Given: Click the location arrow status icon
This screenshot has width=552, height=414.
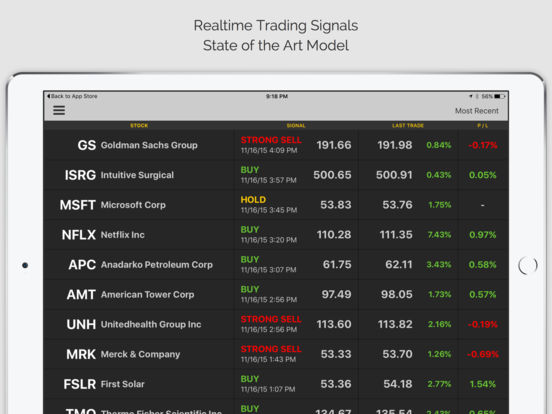Looking at the screenshot, I should coord(471,96).
